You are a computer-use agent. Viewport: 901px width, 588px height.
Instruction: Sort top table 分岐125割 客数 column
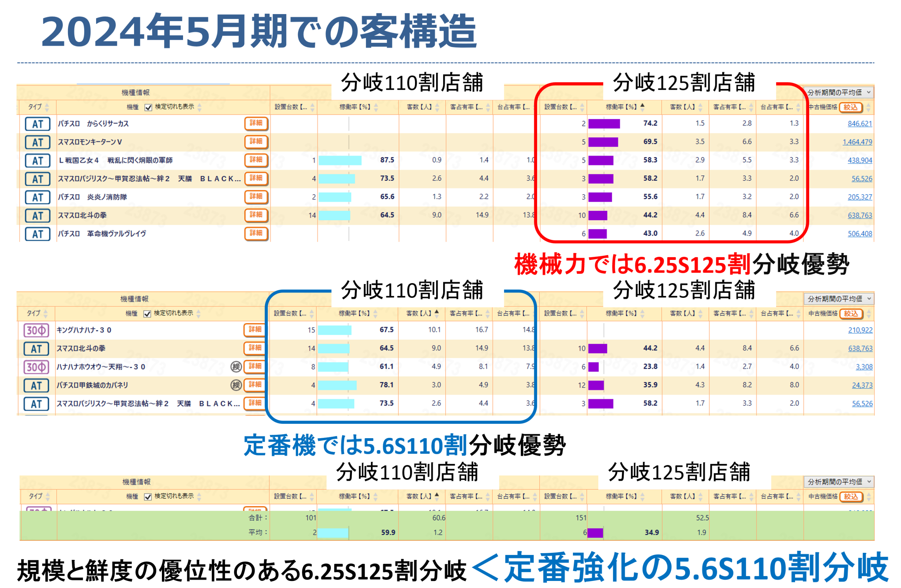coord(700,108)
